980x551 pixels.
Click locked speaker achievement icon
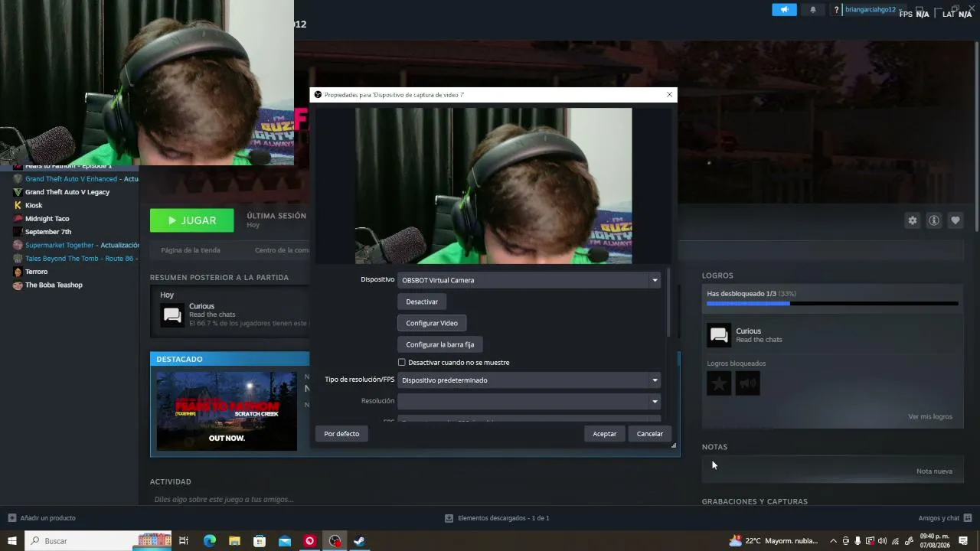point(748,383)
